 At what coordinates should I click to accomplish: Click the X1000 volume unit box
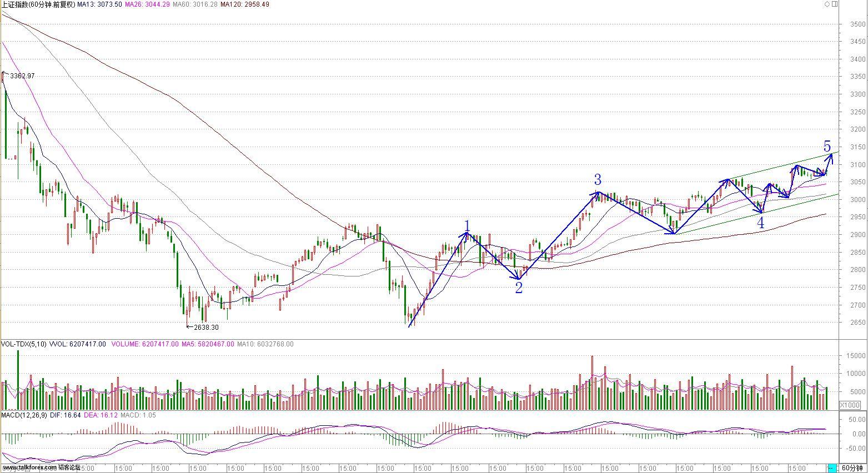[x=850, y=405]
